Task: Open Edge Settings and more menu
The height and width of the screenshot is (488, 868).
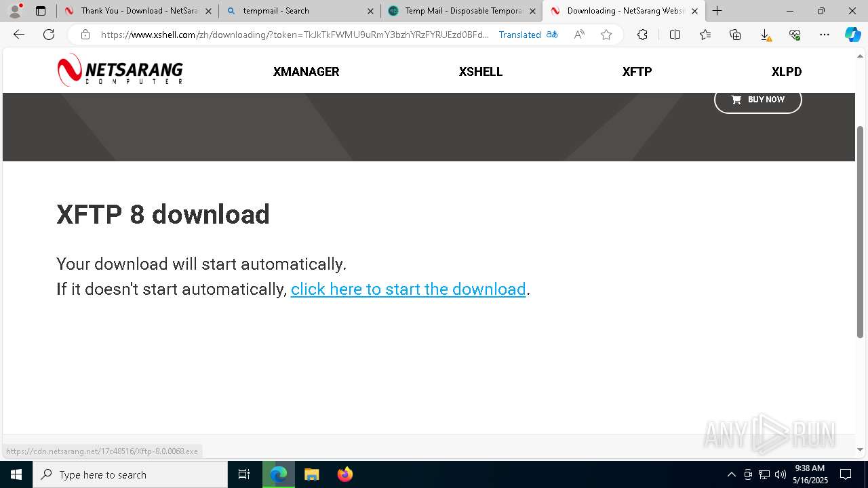Action: pyautogui.click(x=825, y=35)
